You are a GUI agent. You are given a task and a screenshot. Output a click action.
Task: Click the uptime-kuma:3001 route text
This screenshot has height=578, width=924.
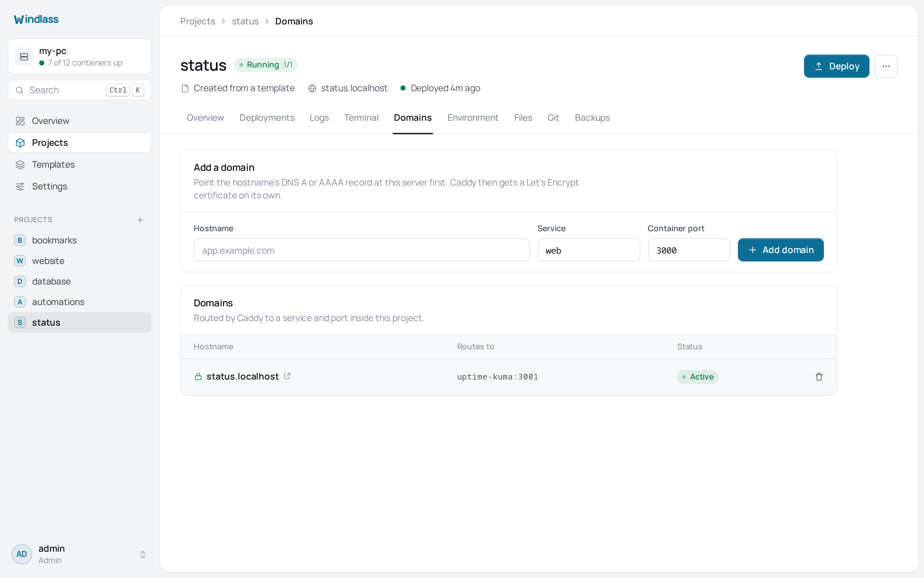pyautogui.click(x=498, y=377)
